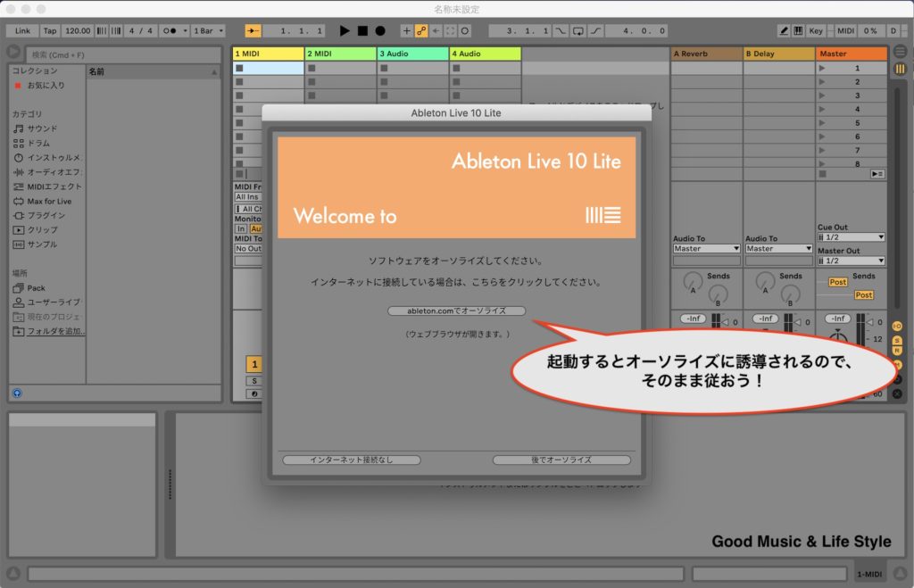
Task: Click the インターネット接続なし button
Action: 352,460
